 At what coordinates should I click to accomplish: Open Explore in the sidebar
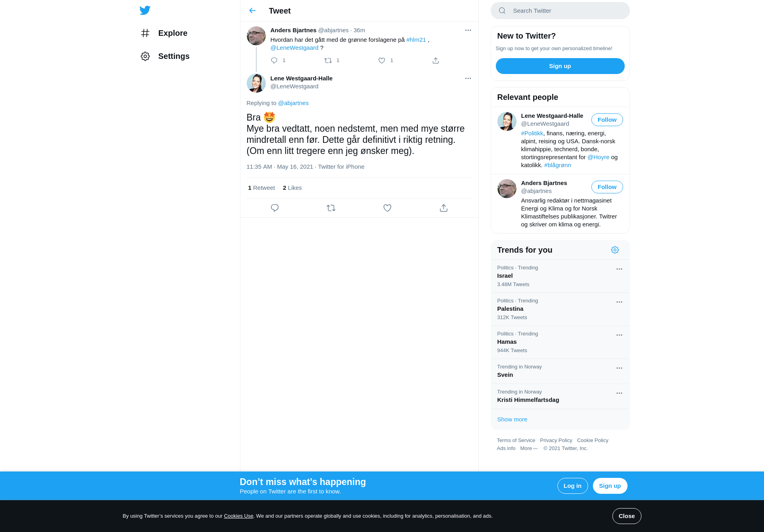[x=164, y=33]
